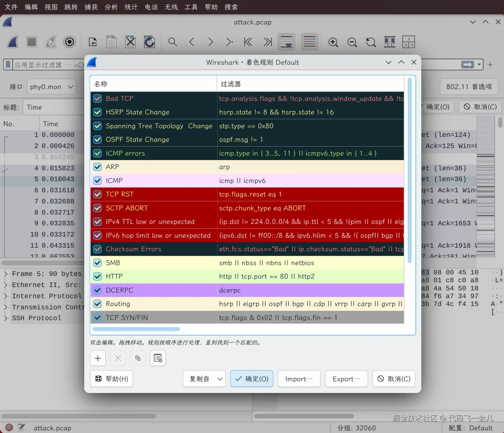The image size is (504, 433).
Task: Toggle the OSPF State Change checkbox
Action: (x=97, y=140)
